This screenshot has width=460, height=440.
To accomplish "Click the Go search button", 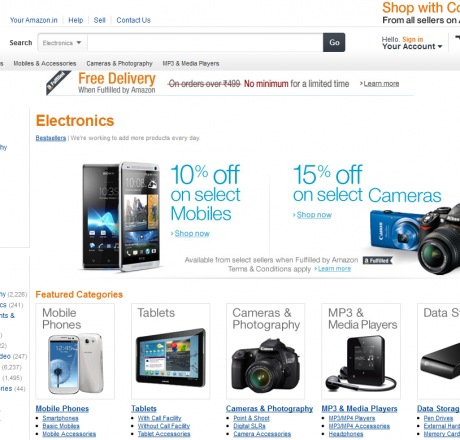I will [334, 42].
